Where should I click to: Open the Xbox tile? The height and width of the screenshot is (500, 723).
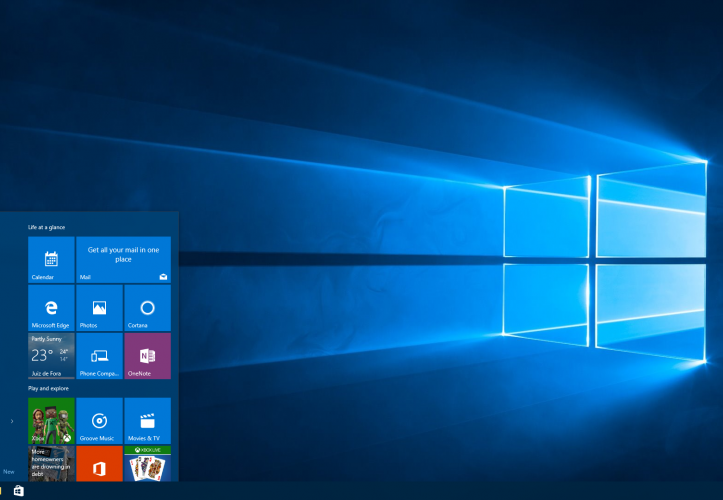51,421
